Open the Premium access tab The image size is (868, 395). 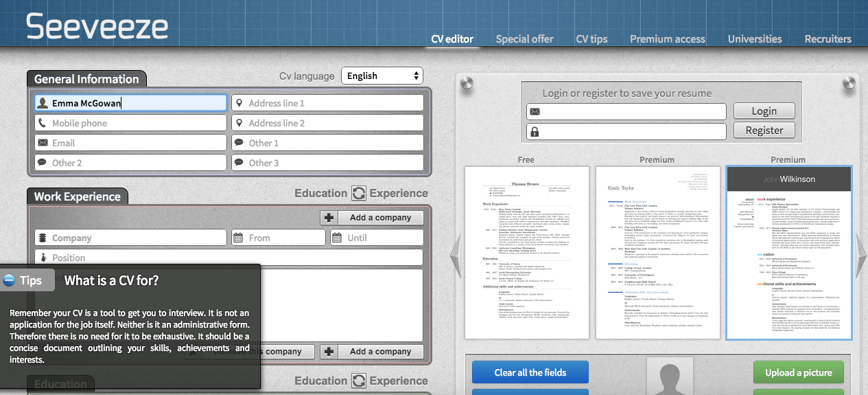tap(668, 38)
